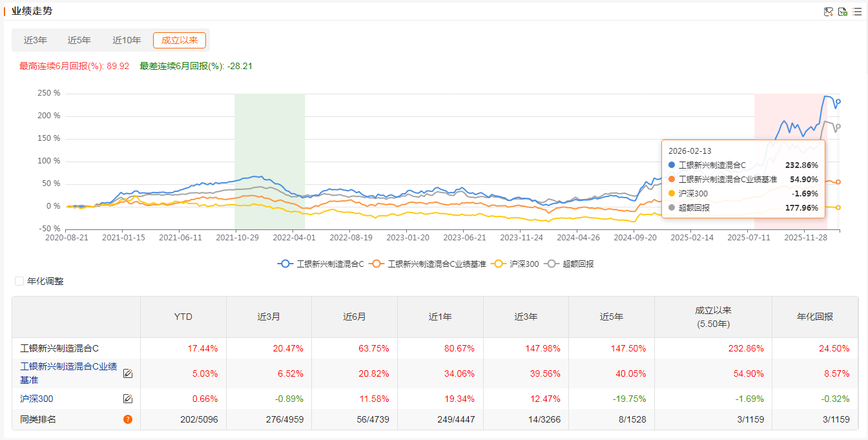The image size is (868, 440).
Task: Toggle 超额回报 series in chart legend
Action: [569, 264]
